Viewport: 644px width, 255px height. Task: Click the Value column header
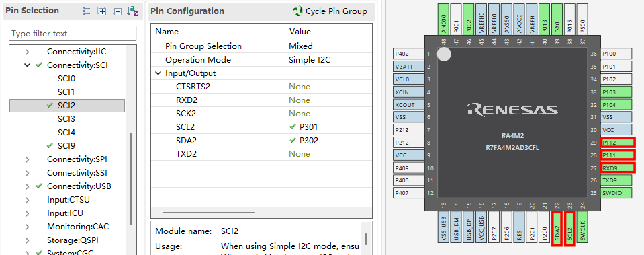[328, 32]
